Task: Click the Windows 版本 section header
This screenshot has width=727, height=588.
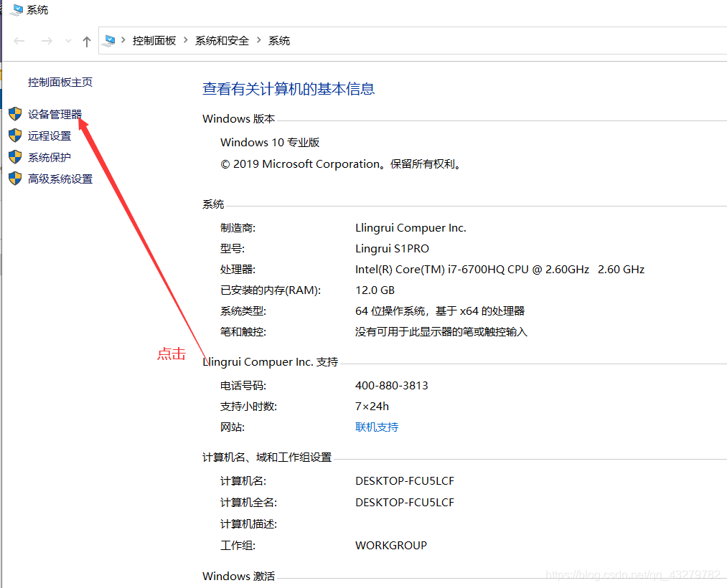Action: point(239,118)
